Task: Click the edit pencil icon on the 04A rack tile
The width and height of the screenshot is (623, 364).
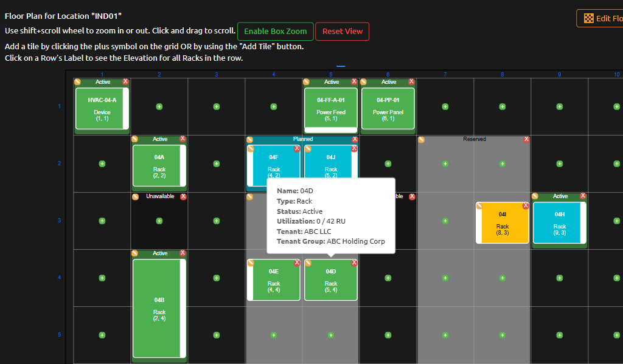Action: tap(134, 139)
